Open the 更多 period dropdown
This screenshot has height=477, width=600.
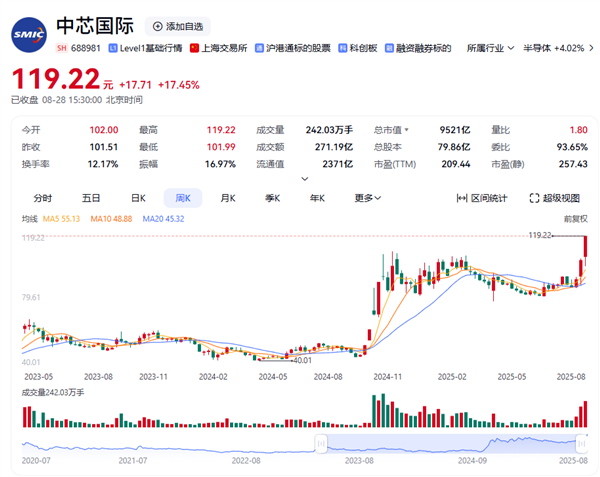click(366, 198)
